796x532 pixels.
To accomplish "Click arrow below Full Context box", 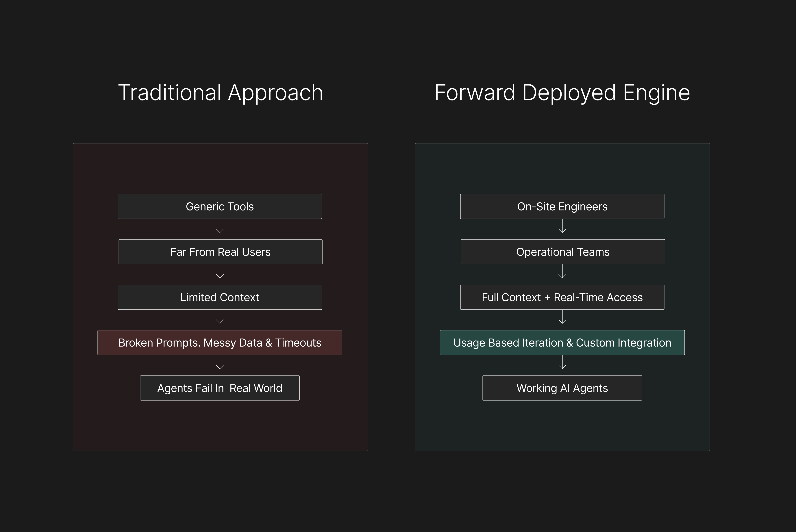I will (562, 317).
